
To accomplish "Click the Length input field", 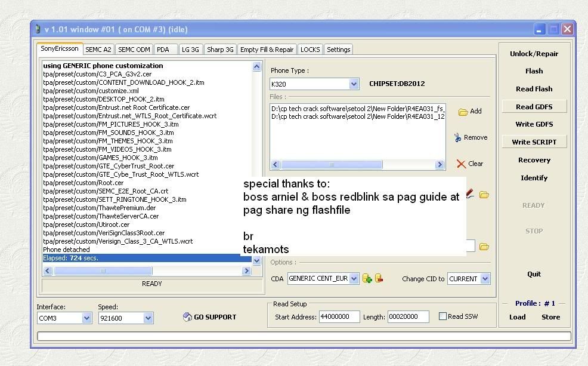I will coord(408,316).
